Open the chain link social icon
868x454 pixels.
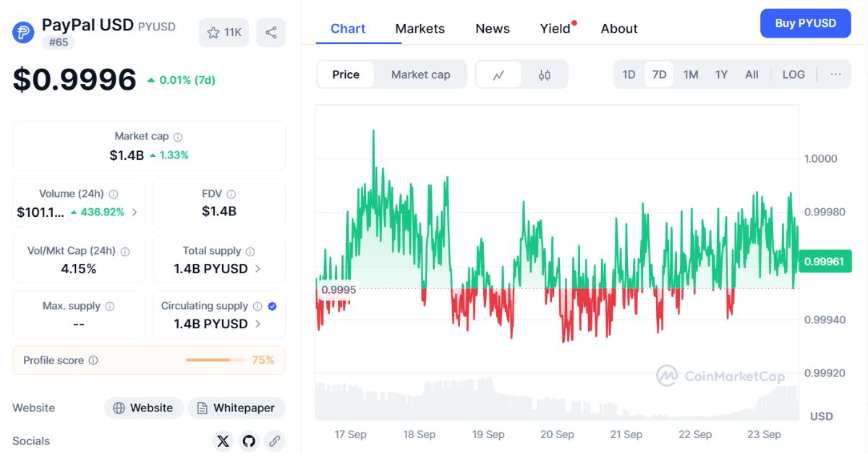(x=274, y=440)
